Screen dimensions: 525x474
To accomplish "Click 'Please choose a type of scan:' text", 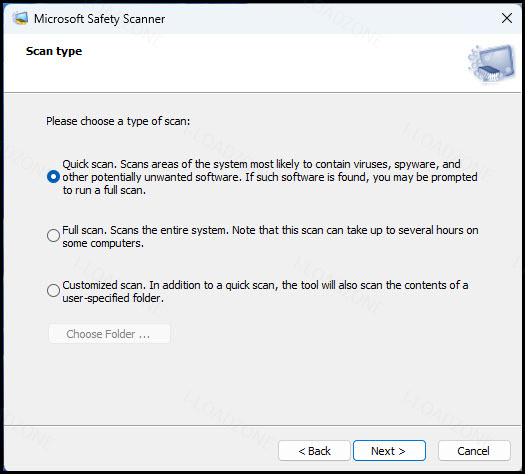I will [x=118, y=121].
